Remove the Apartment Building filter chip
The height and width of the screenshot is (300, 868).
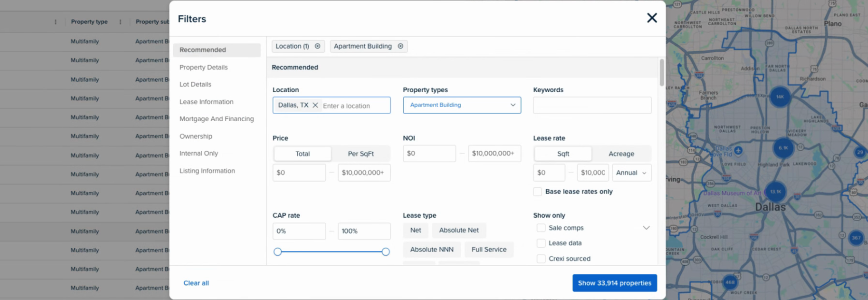(x=400, y=46)
